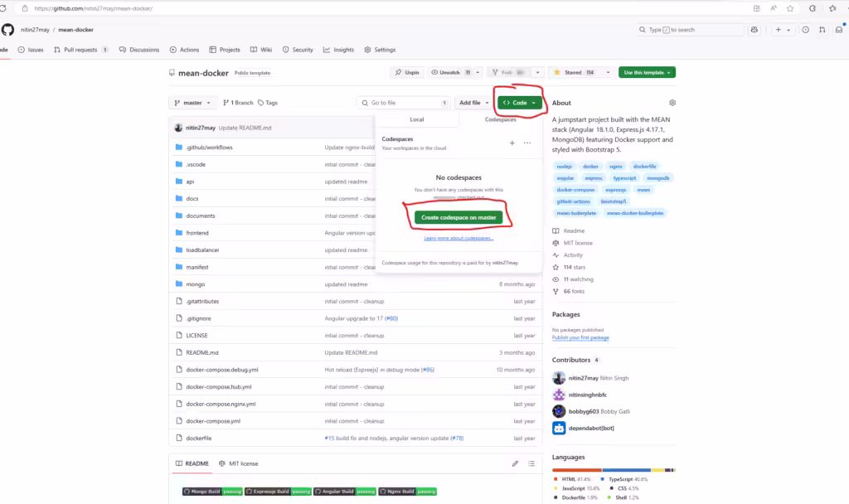
Task: Select the MIT license tab beside README
Action: (x=238, y=463)
